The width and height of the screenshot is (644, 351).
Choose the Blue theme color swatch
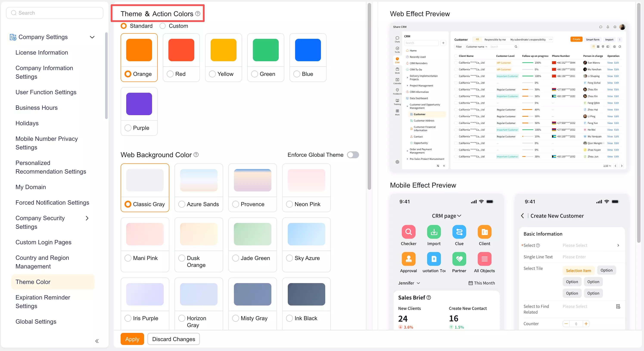tap(308, 50)
